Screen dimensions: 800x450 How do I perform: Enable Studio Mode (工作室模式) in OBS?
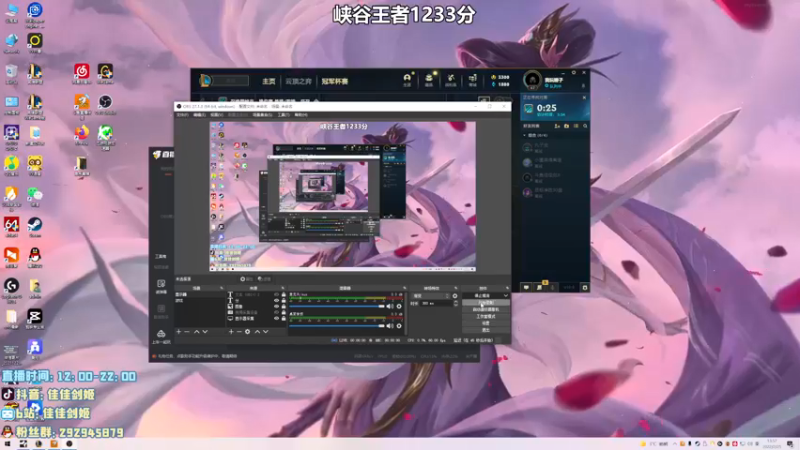click(x=486, y=316)
